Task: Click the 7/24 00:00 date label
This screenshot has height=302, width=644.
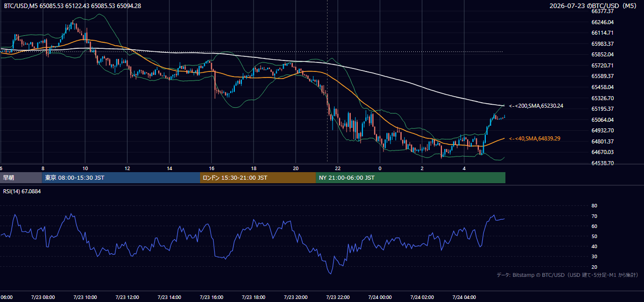Action: (x=379, y=297)
